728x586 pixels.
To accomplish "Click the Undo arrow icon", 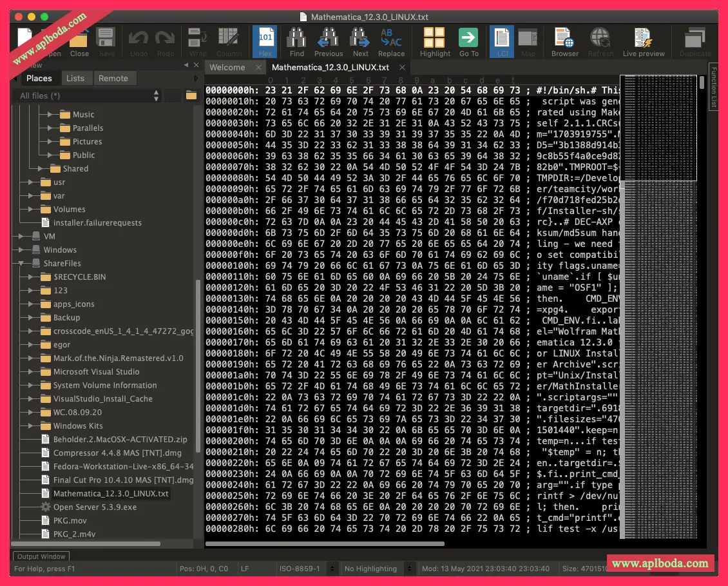I will pyautogui.click(x=139, y=42).
